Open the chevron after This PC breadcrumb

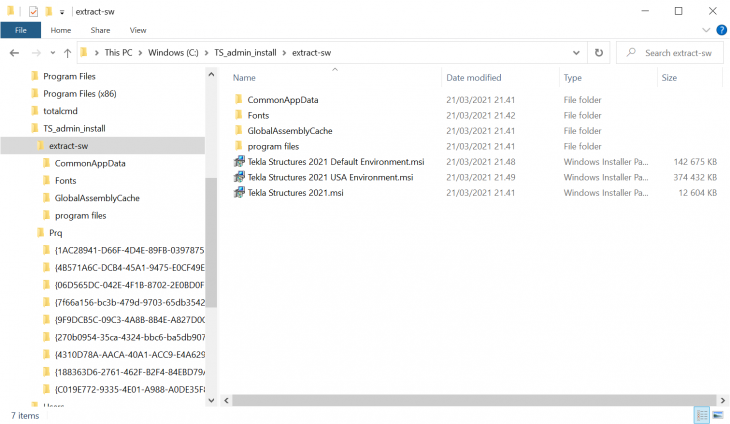click(x=140, y=53)
